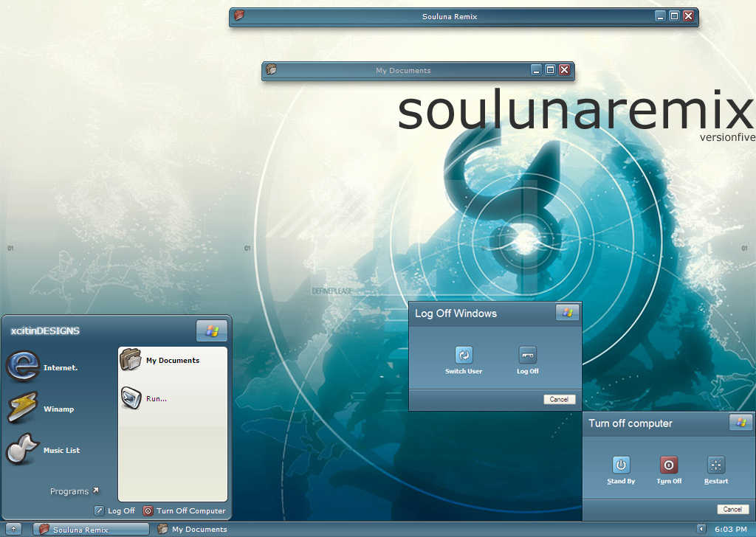Cancel the Log Off Windows dialog
Viewport: 756px width, 537px height.
(559, 399)
